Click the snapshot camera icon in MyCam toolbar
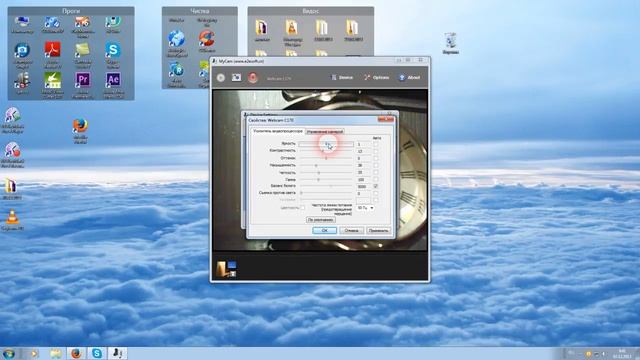 pos(236,78)
